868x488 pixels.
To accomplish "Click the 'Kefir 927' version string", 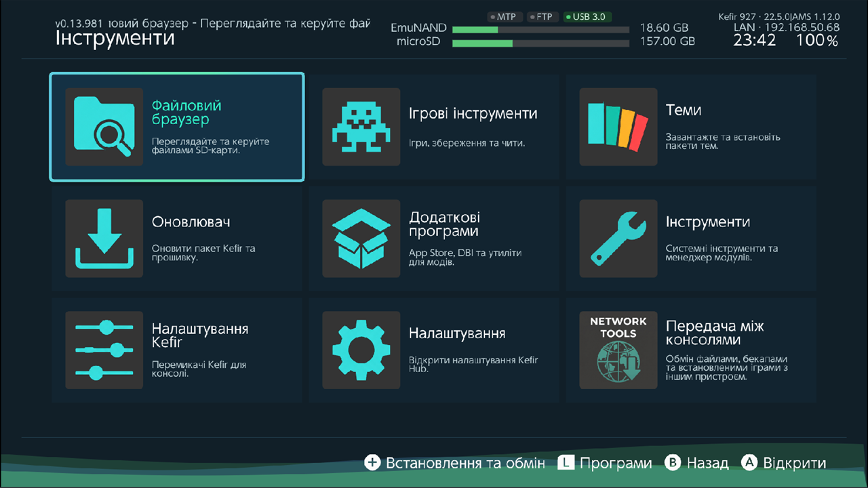I will pos(738,16).
